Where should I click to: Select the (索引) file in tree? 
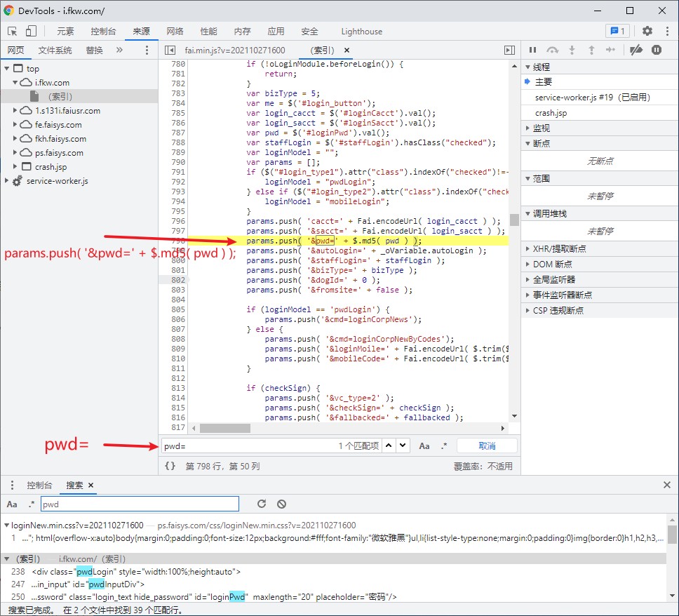click(x=79, y=96)
